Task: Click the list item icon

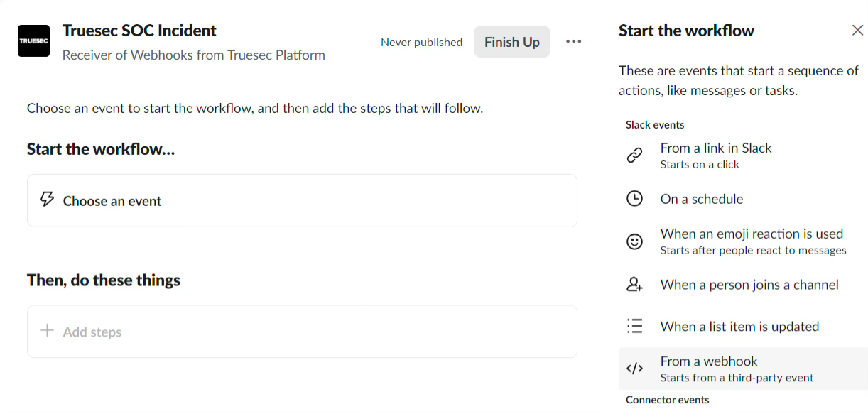Action: [634, 327]
